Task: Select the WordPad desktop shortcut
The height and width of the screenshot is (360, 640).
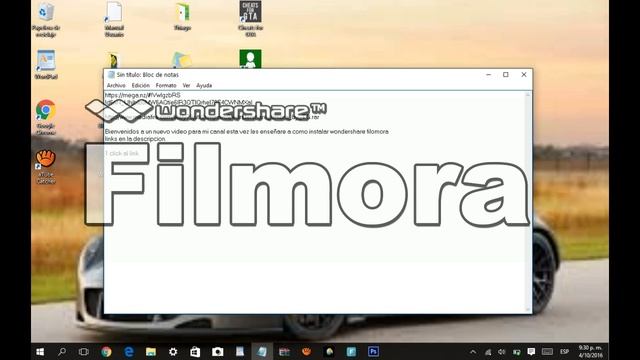Action: click(x=46, y=64)
